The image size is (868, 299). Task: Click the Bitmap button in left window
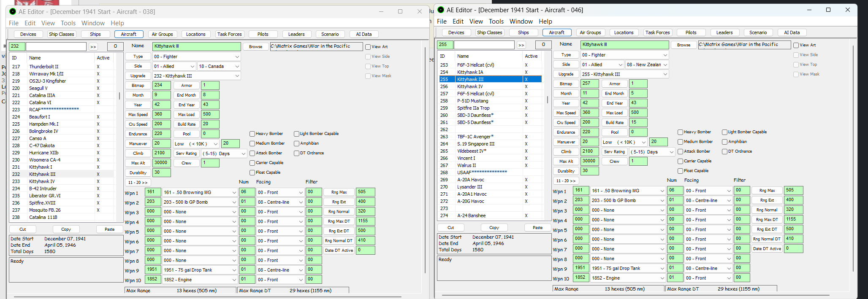coord(138,86)
